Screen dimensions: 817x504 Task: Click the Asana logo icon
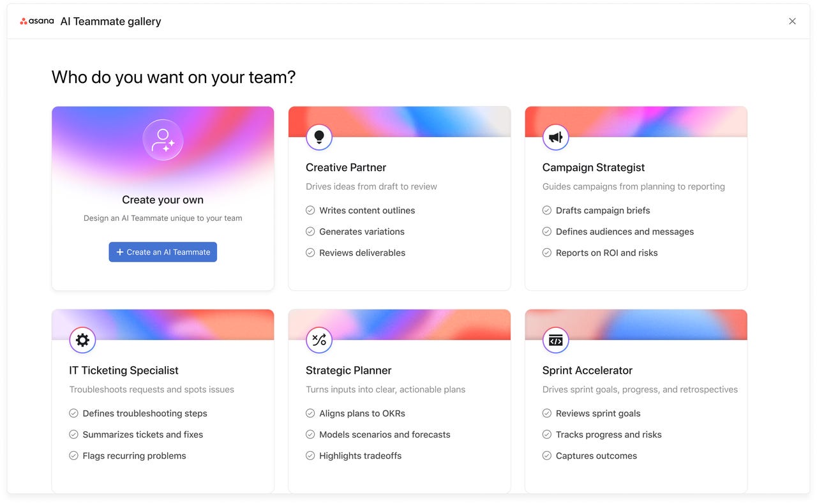(36, 20)
